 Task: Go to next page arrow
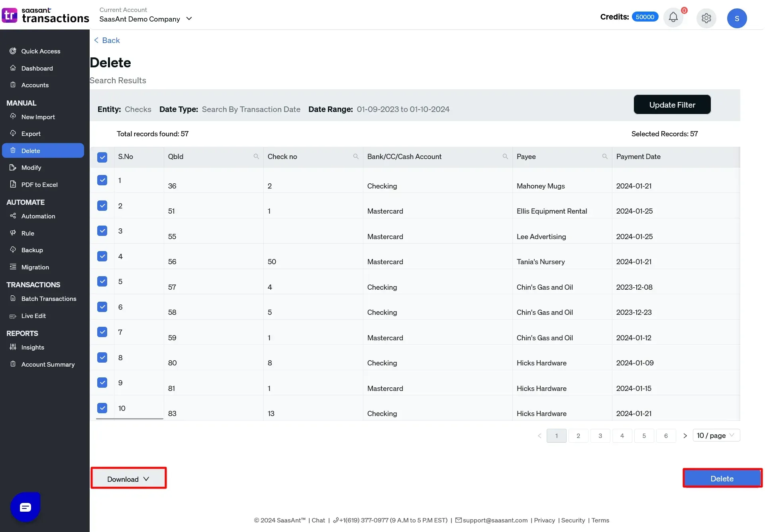pyautogui.click(x=685, y=436)
